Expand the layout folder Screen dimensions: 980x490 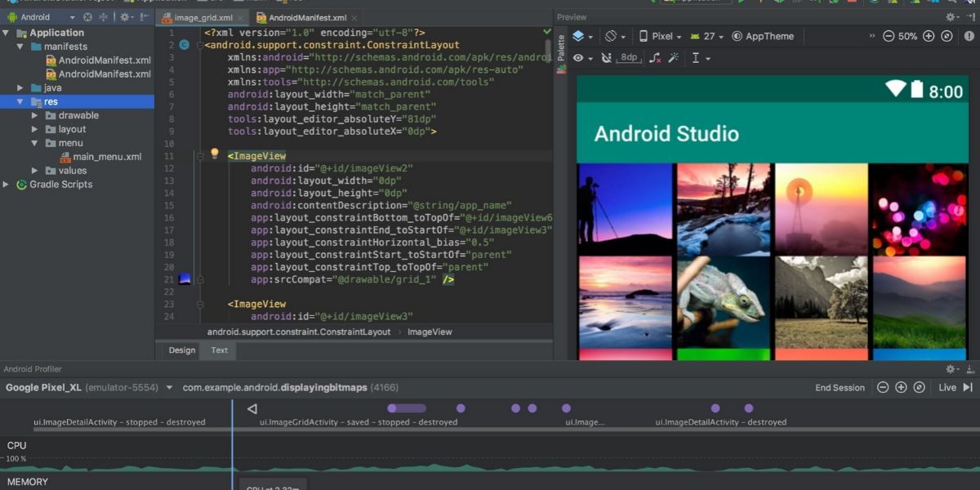[x=34, y=129]
